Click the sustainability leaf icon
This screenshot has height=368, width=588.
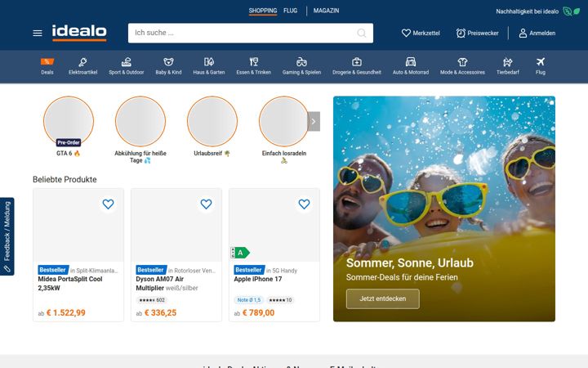tap(572, 11)
